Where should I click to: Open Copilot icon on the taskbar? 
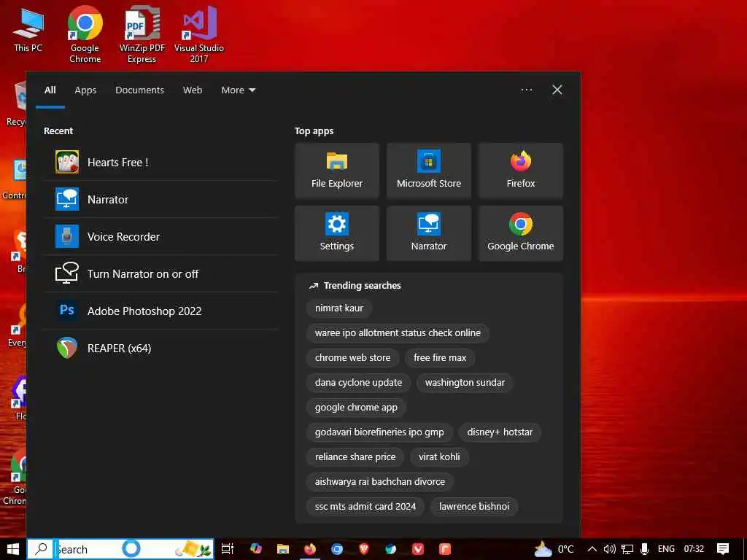click(x=256, y=549)
